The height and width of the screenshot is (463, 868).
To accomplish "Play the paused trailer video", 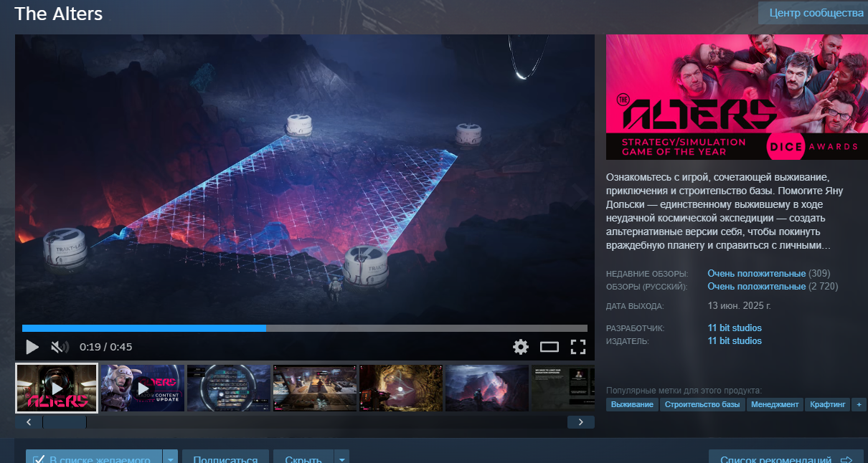I will click(x=32, y=347).
